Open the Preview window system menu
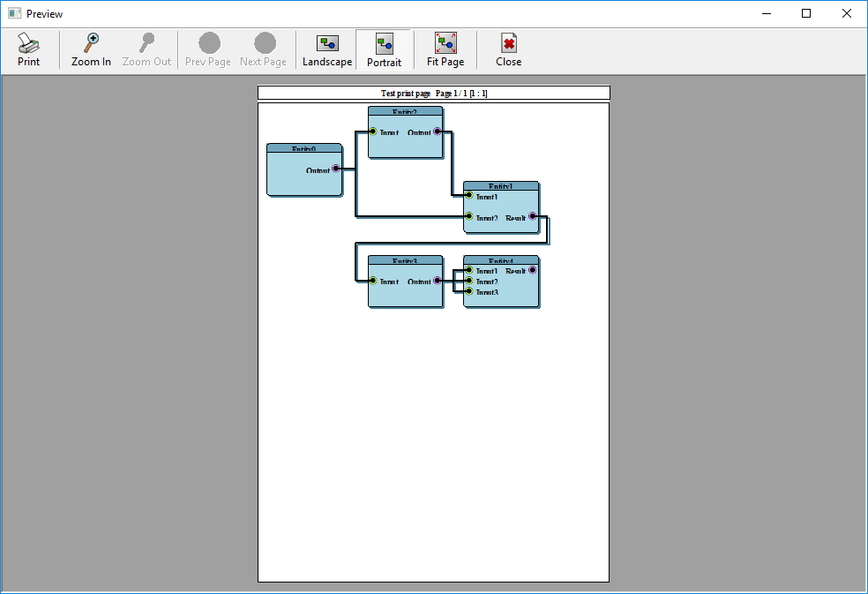 point(13,13)
